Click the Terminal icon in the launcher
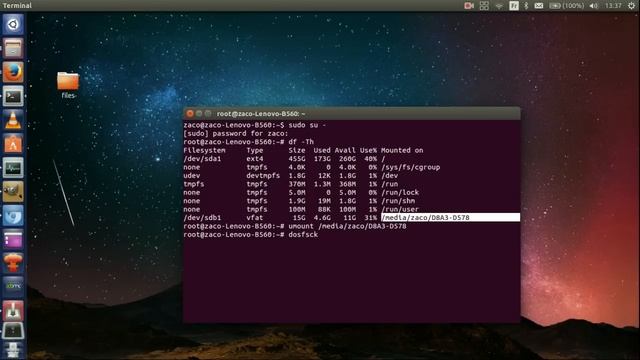This screenshot has width=640, height=360. 13,96
